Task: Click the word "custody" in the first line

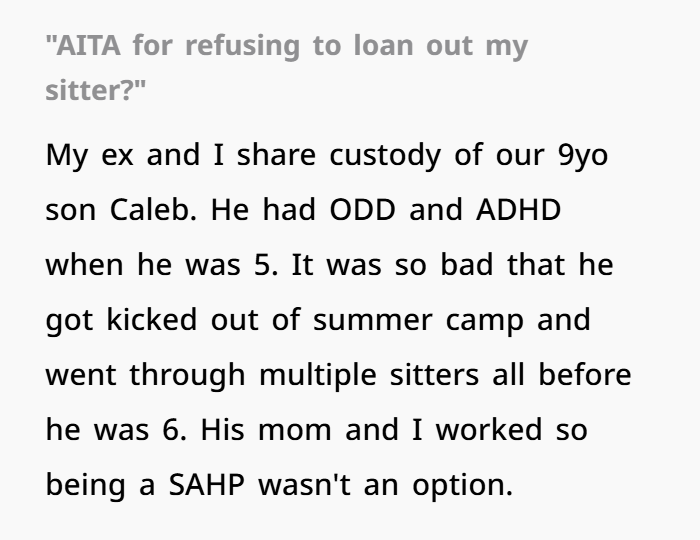Action: tap(385, 156)
